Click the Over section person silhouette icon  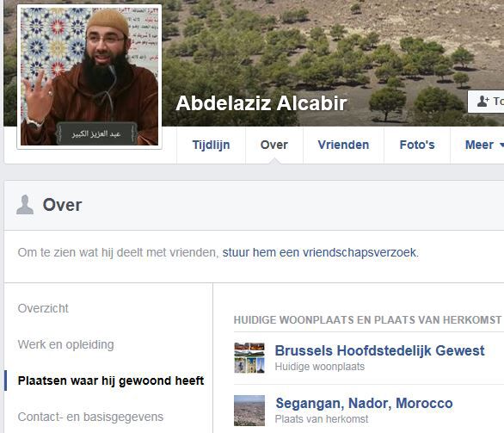pos(25,205)
